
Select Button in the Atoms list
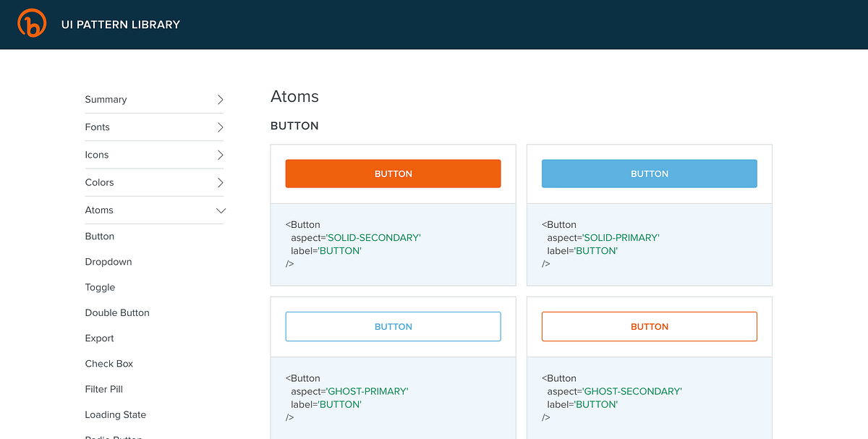click(100, 236)
